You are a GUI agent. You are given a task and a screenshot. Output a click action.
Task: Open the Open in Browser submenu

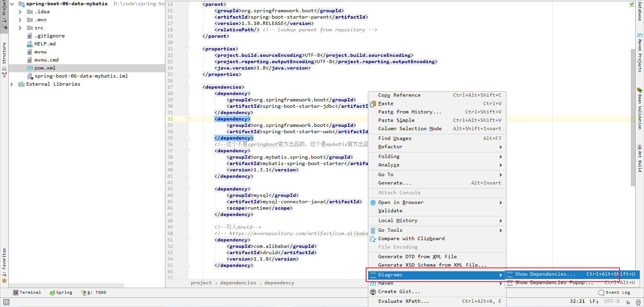(437, 203)
